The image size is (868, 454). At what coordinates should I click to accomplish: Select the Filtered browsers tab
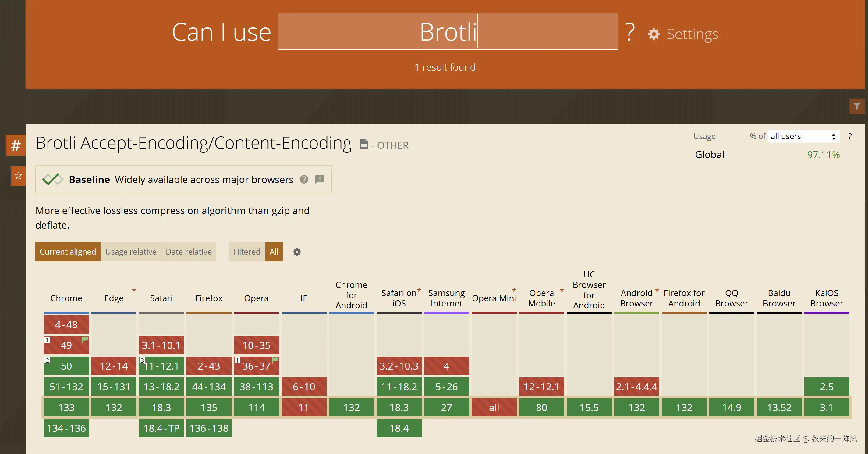[x=247, y=252]
